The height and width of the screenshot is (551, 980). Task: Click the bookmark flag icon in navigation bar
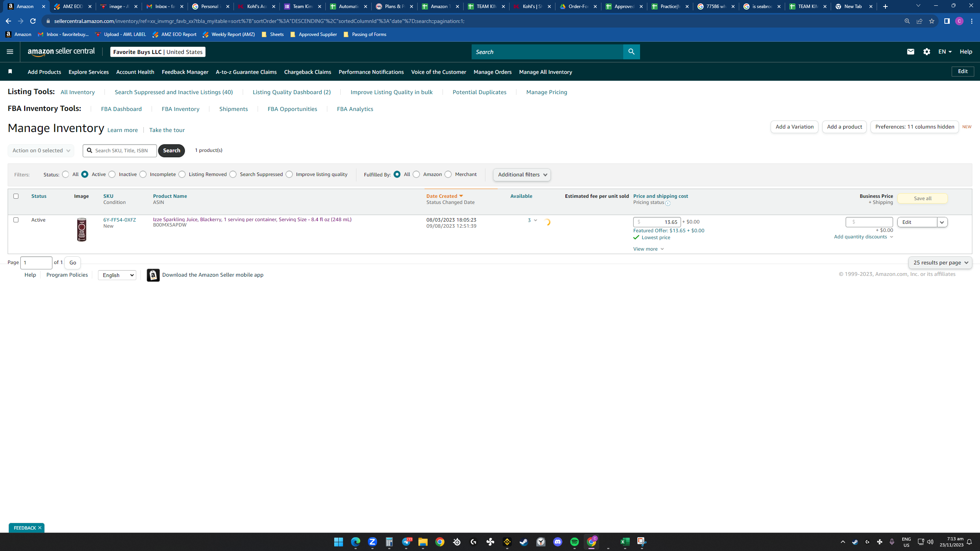(10, 72)
